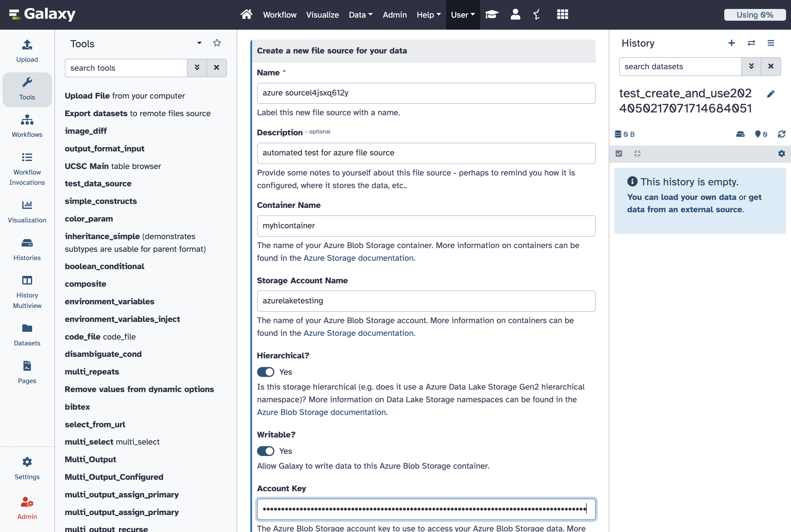Expand advanced options for tool search
Viewport: 791px width, 532px height.
(197, 68)
